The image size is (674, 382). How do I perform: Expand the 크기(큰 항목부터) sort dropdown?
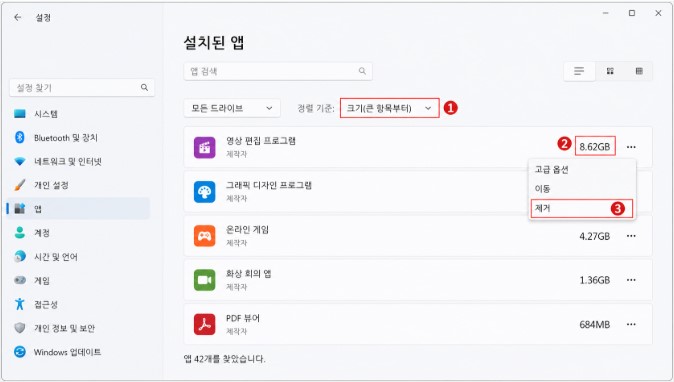pyautogui.click(x=389, y=108)
